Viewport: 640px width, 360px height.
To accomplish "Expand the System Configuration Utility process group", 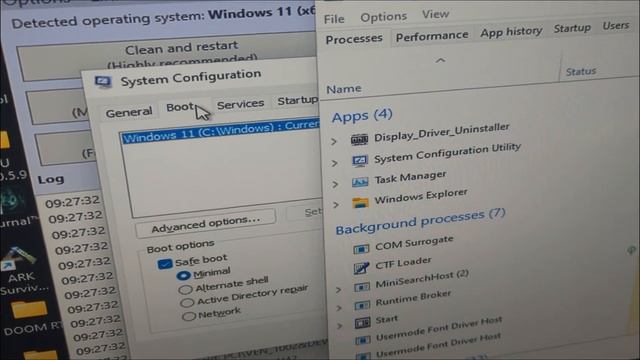I will point(335,163).
